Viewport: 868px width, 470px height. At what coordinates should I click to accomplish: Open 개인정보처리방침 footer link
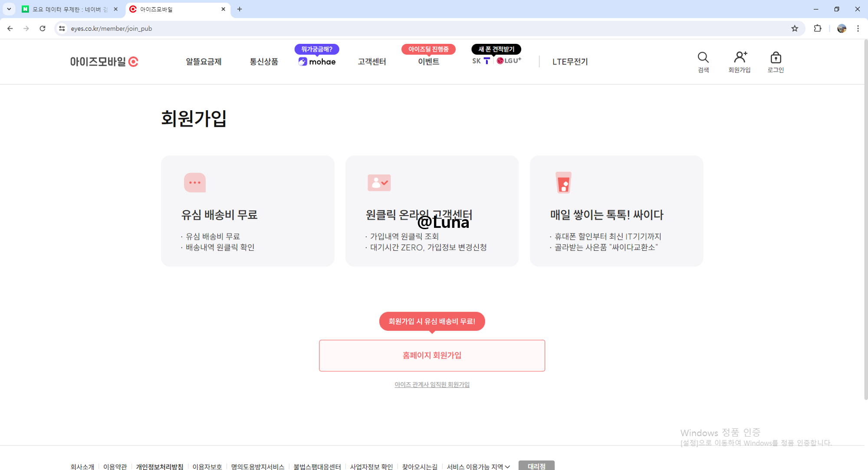coord(160,467)
